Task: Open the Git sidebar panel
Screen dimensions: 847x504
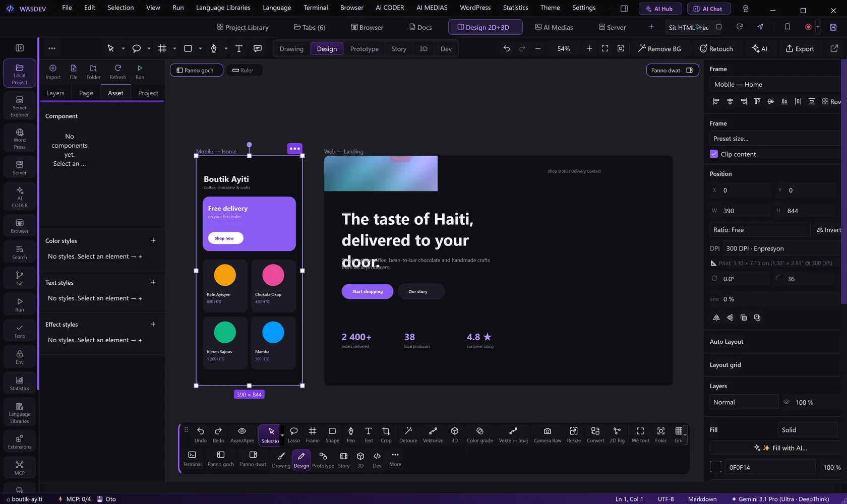Action: [x=20, y=278]
